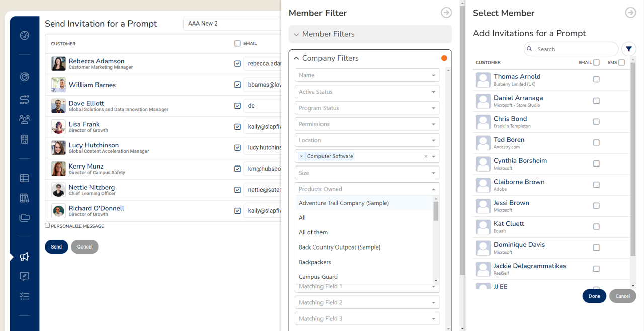644x331 pixels.
Task: Expand the Member Filters section
Action: 370,34
